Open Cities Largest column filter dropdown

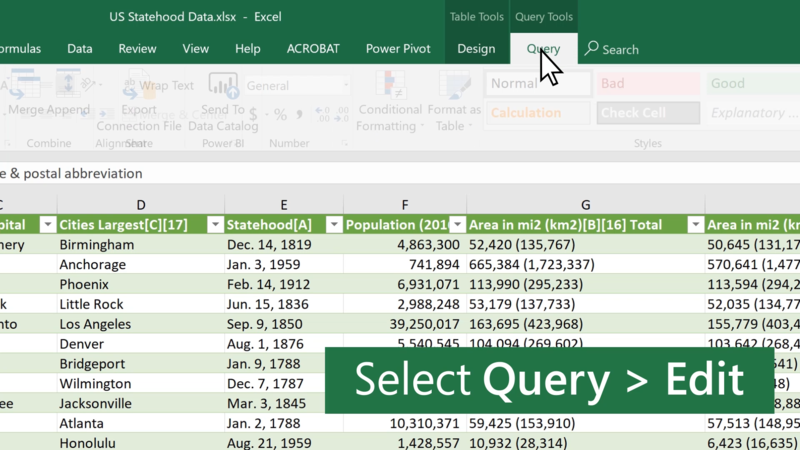point(215,224)
